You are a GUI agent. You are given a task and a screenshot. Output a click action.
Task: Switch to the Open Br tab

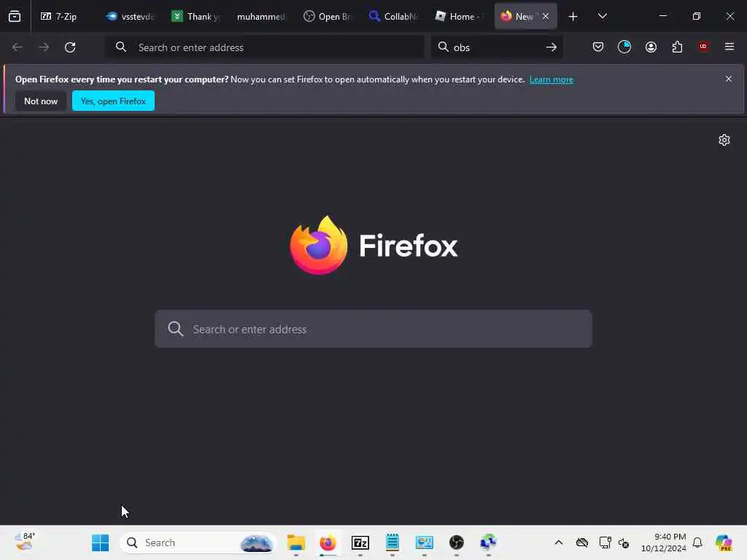tap(328, 16)
